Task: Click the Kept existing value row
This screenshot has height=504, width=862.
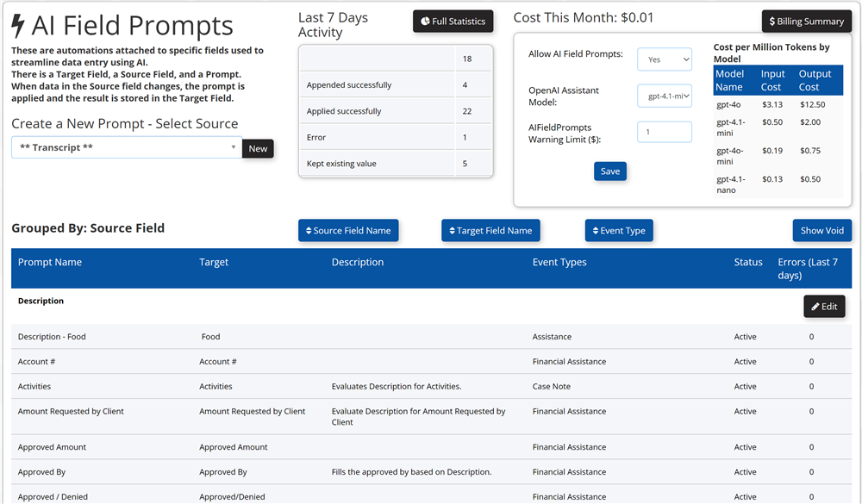Action: click(x=396, y=163)
